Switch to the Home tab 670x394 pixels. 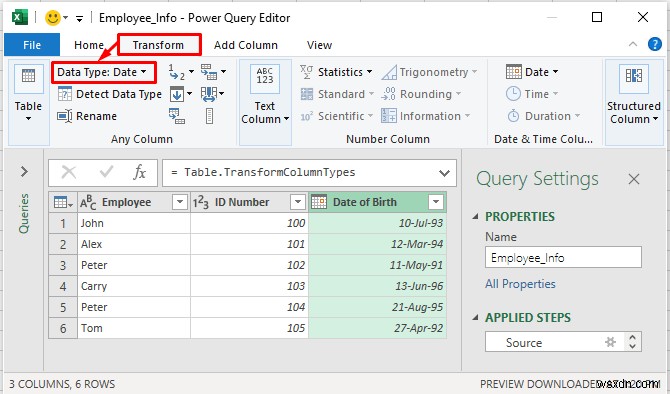pos(89,45)
